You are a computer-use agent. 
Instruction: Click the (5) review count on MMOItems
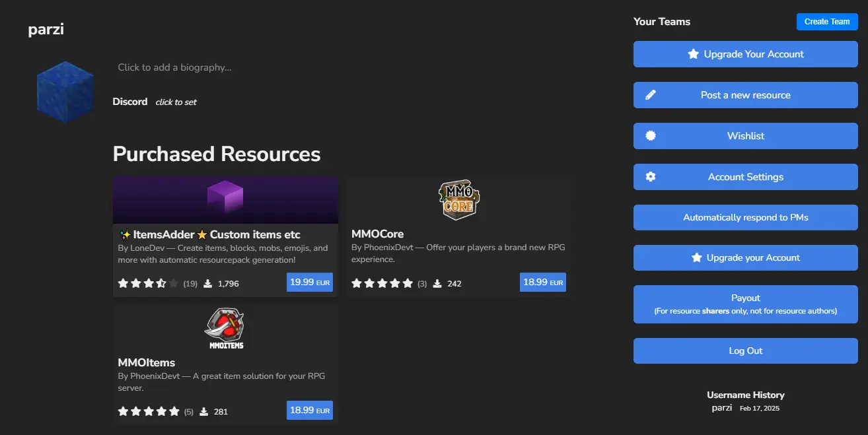click(189, 412)
